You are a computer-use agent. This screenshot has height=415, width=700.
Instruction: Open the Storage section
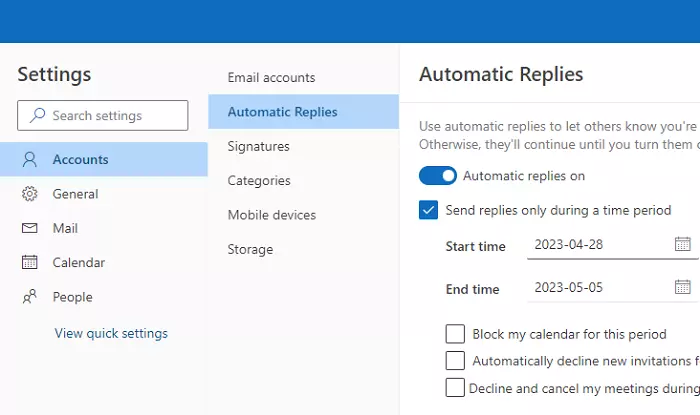[304, 249]
